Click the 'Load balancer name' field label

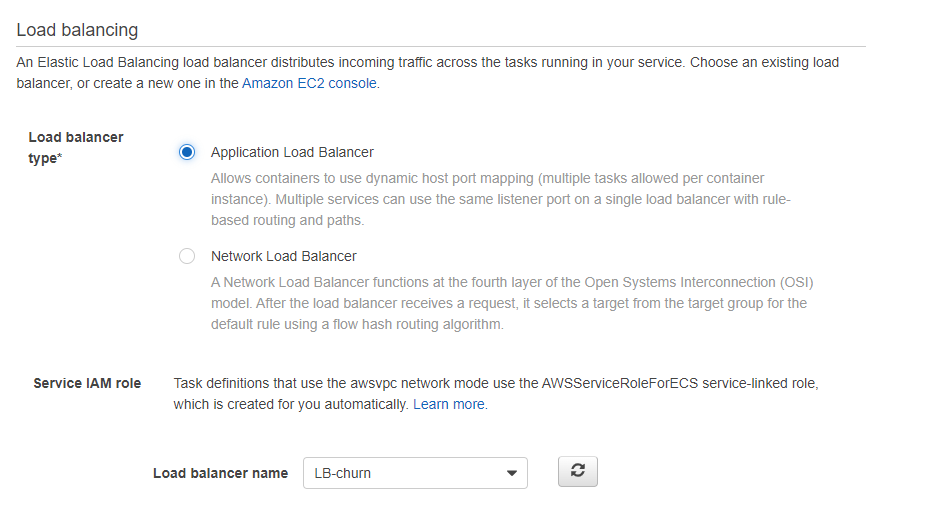pos(221,473)
